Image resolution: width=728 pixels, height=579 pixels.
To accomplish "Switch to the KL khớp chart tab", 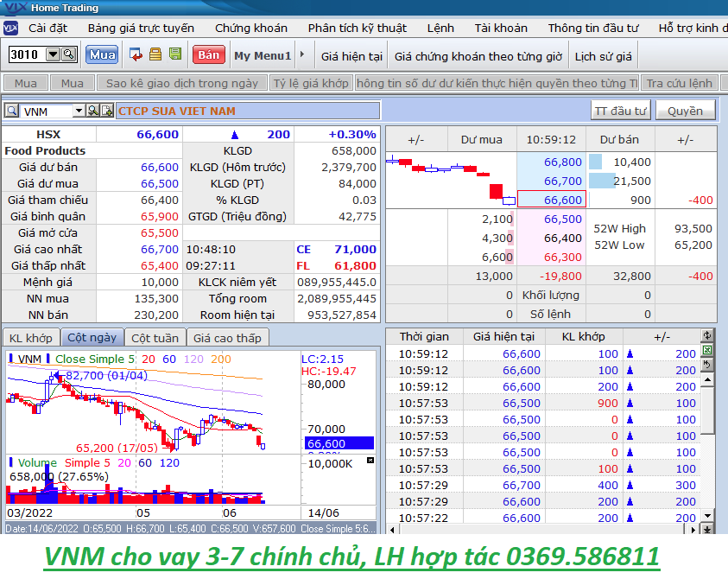I will [31, 338].
